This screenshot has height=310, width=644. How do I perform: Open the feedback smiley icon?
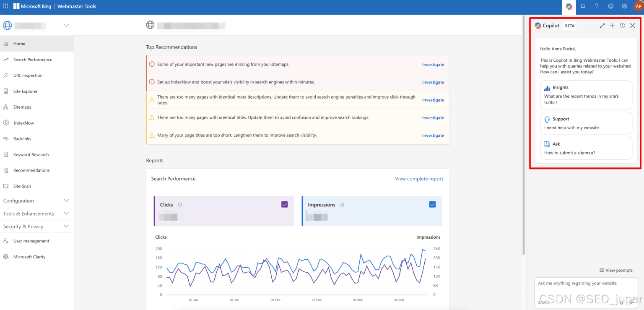610,6
